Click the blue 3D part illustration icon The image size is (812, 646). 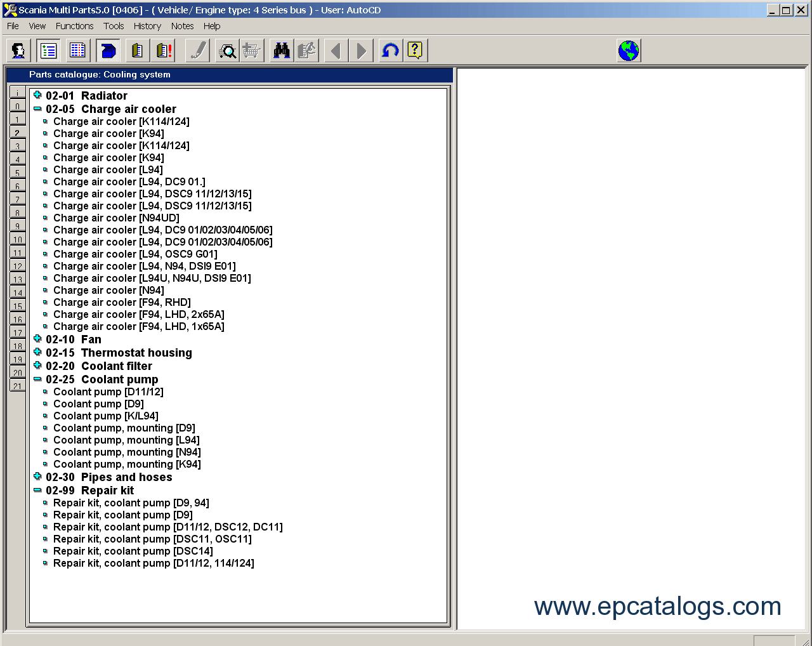click(108, 50)
